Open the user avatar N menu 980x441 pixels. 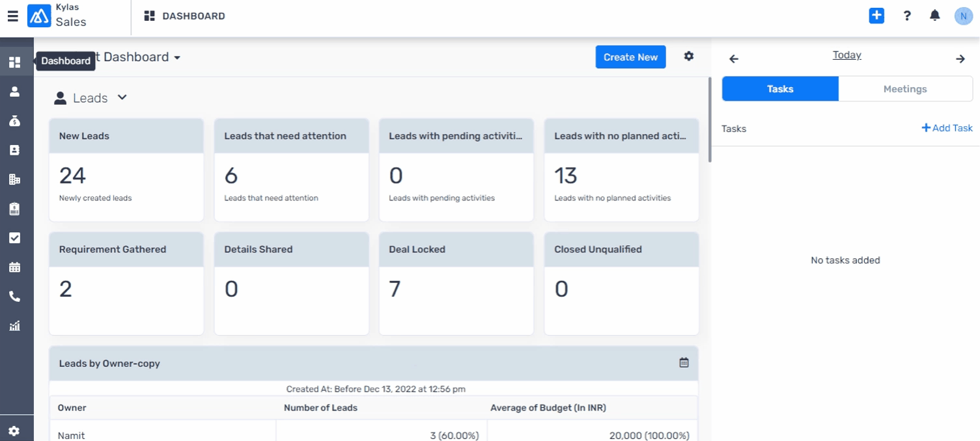[964, 16]
